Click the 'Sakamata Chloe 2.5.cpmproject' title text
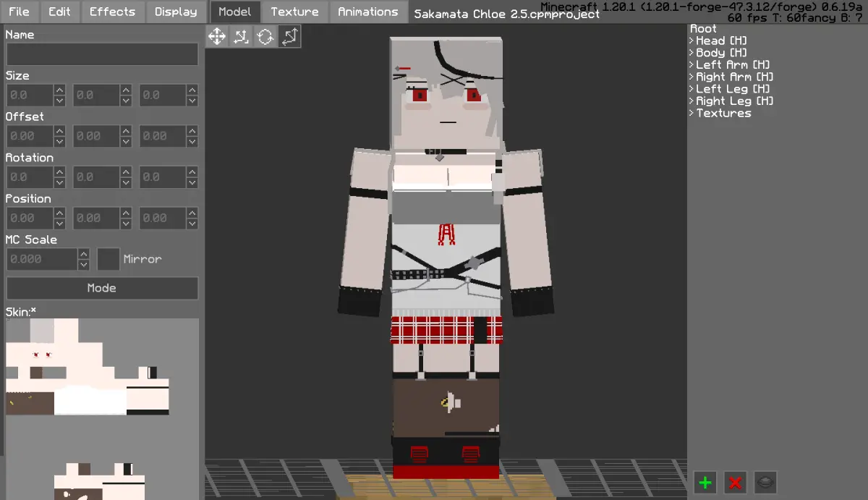The height and width of the screenshot is (500, 868). point(506,14)
